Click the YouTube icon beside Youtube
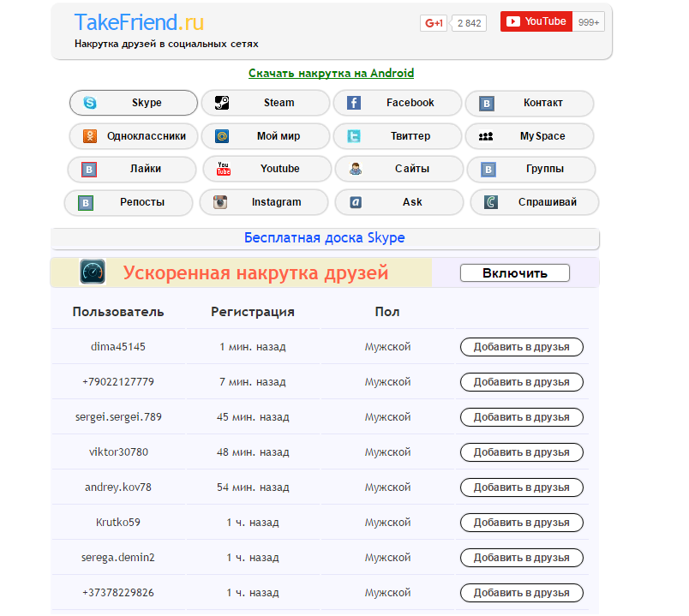Viewport: 689px width, 616px height. pyautogui.click(x=224, y=169)
